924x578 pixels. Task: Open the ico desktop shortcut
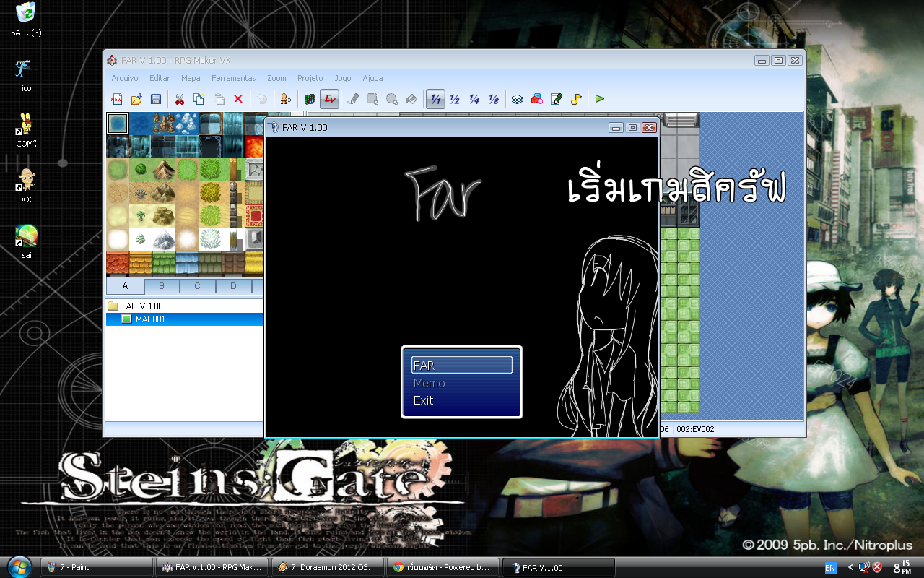[26, 75]
